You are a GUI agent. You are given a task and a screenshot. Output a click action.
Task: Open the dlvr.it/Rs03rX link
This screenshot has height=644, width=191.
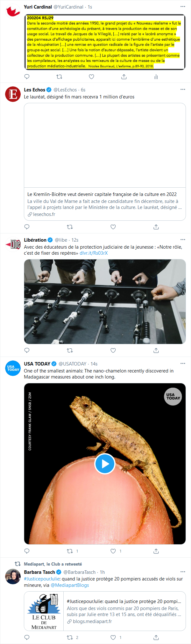94,253
